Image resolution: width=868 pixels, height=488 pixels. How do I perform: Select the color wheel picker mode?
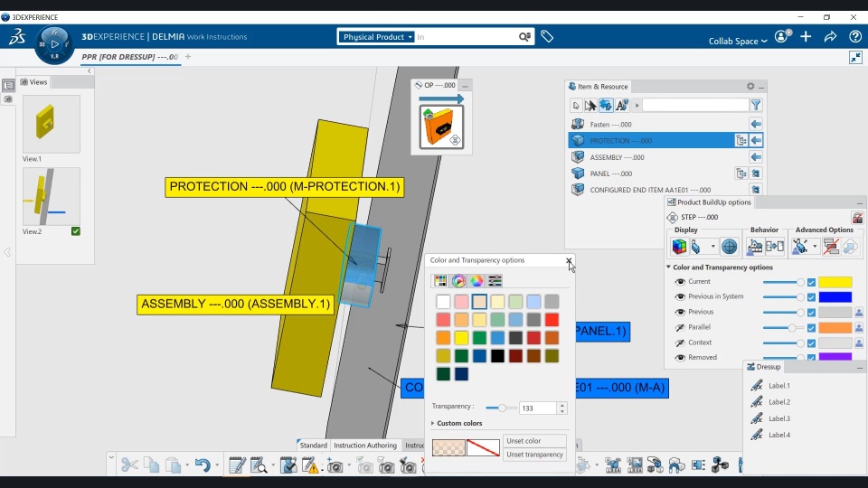(x=458, y=281)
